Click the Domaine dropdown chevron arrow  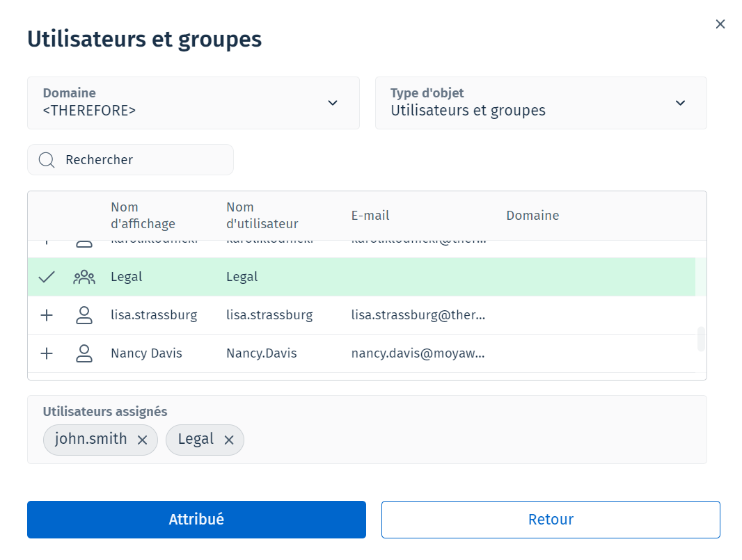(333, 103)
